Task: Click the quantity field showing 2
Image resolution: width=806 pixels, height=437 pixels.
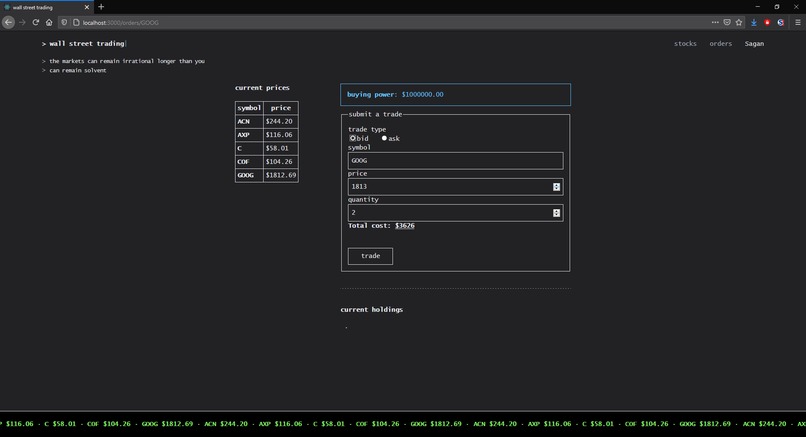Action: (455, 213)
